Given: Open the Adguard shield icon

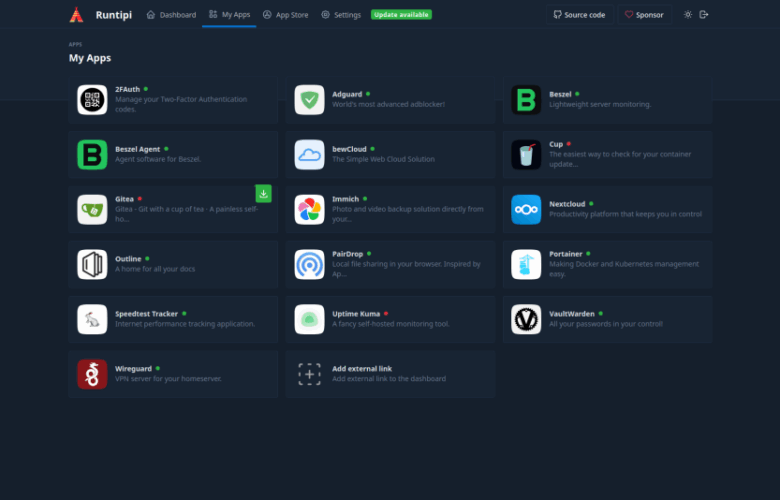Looking at the screenshot, I should [309, 100].
